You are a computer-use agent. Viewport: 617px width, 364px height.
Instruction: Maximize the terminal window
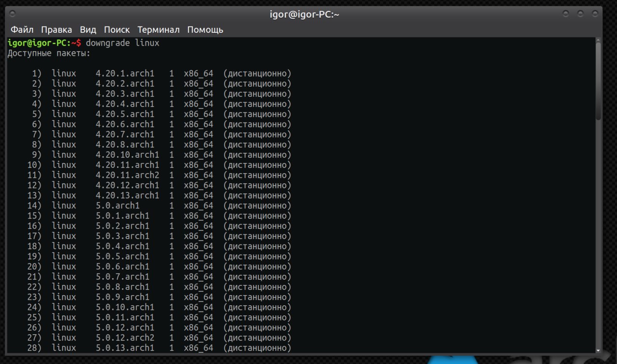[580, 14]
